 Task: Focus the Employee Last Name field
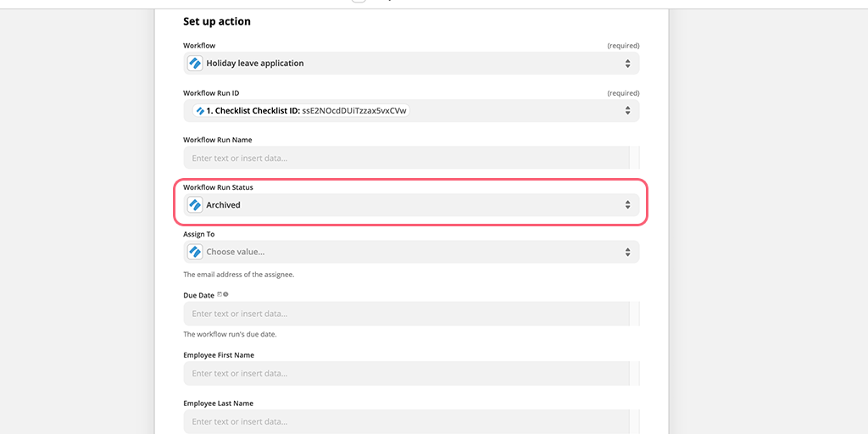(x=406, y=421)
